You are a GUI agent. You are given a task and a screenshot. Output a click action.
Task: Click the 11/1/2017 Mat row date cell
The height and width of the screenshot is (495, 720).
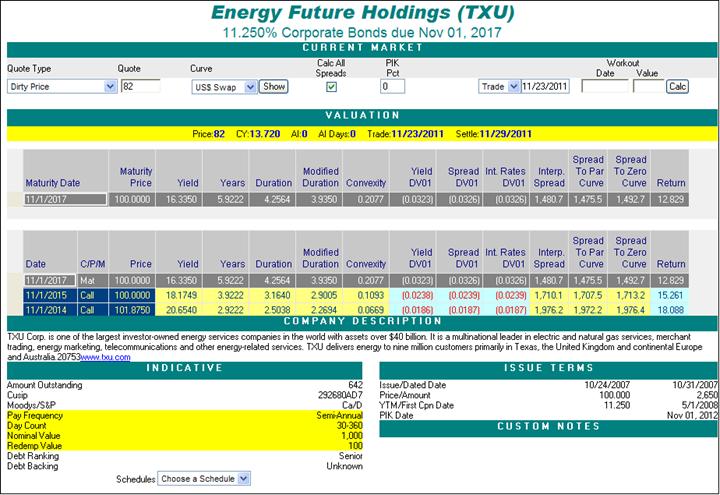[x=50, y=280]
